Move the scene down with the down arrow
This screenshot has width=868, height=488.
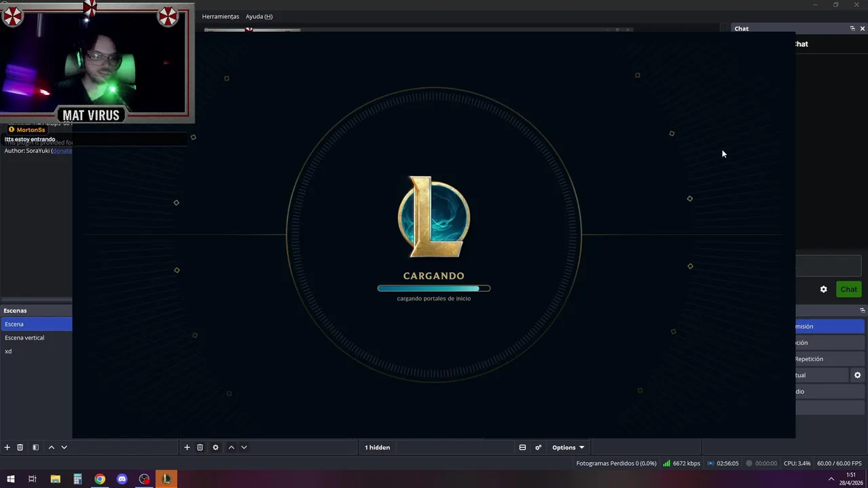64,447
